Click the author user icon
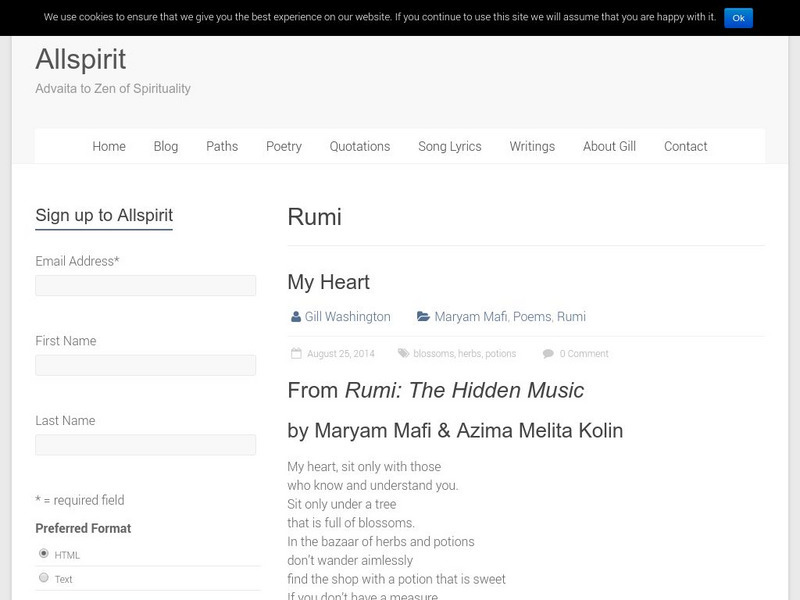Viewport: 800px width, 600px height. 296,317
